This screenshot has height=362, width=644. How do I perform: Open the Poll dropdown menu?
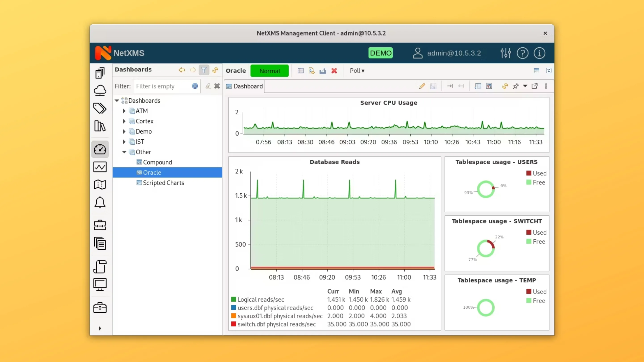tap(357, 71)
